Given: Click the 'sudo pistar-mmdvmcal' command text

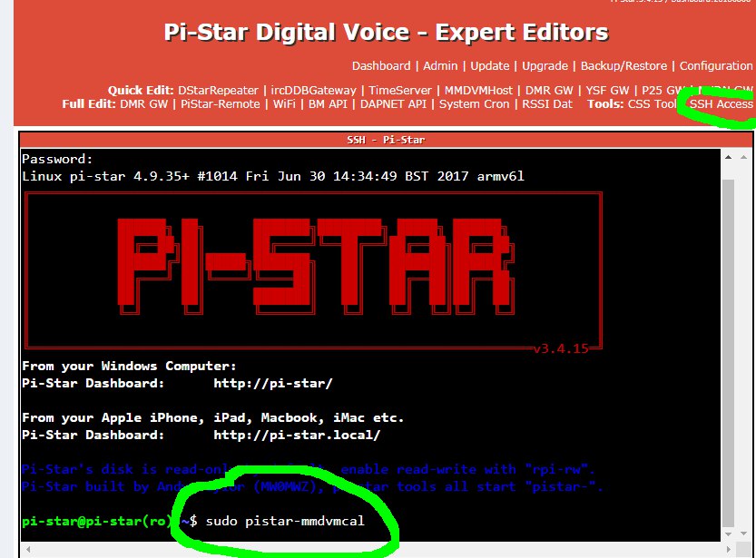Looking at the screenshot, I should coord(285,521).
